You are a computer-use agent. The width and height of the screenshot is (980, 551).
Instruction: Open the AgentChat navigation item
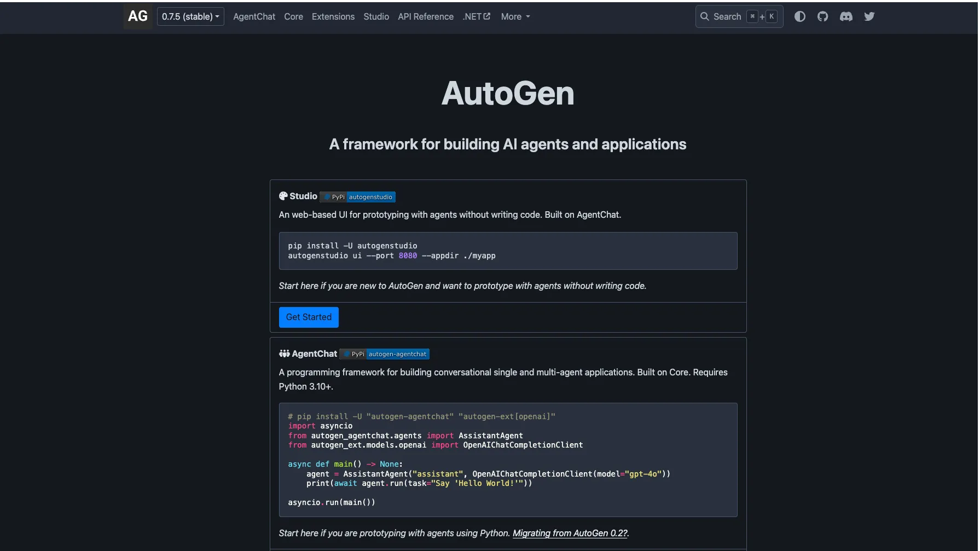[x=254, y=16]
